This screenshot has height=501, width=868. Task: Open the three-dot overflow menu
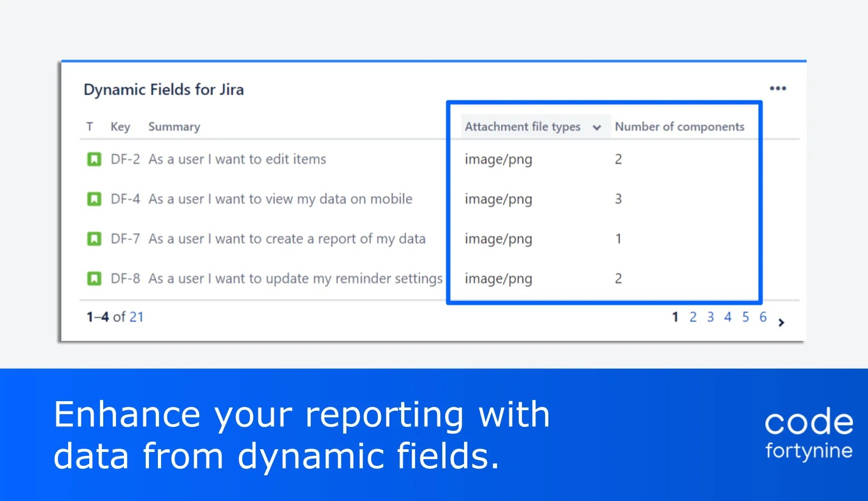click(778, 88)
